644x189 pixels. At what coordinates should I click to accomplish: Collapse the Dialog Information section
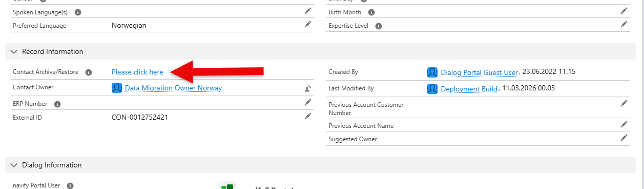click(14, 165)
